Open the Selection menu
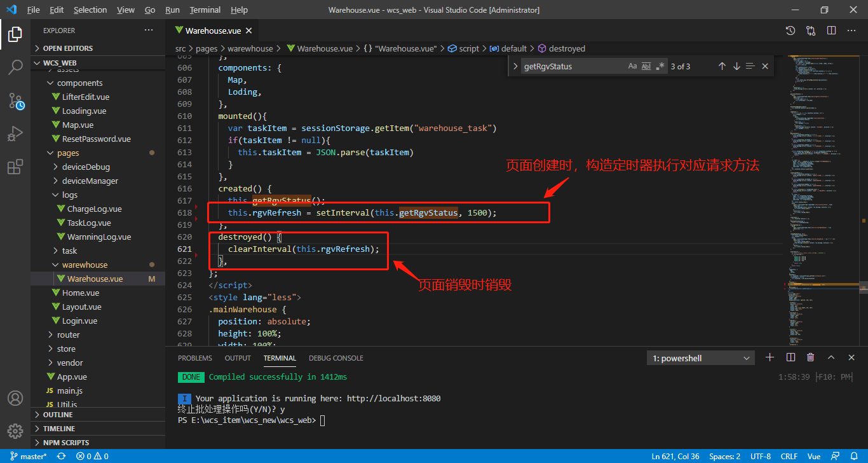 point(90,10)
